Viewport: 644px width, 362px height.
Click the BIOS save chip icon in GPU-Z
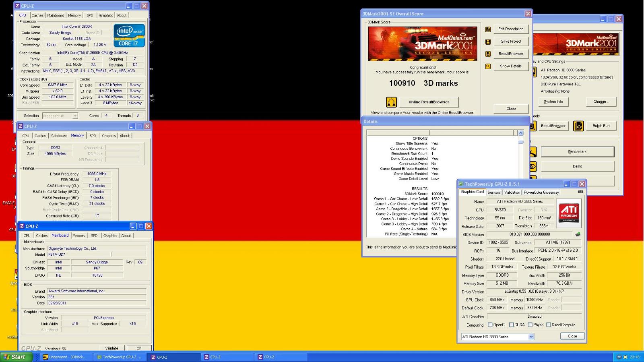click(x=578, y=234)
